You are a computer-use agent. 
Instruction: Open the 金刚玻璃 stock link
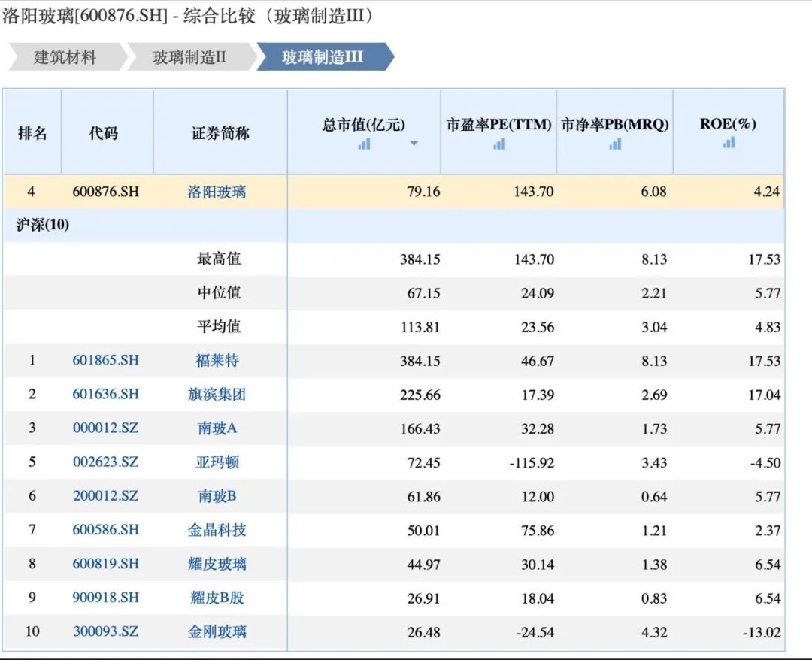217,631
